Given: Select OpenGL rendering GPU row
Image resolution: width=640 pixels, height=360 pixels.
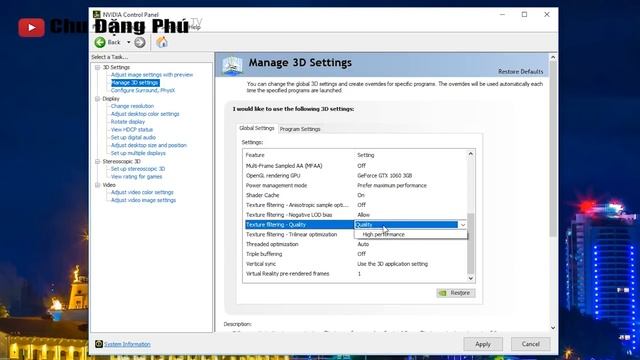Looking at the screenshot, I should tap(355, 176).
